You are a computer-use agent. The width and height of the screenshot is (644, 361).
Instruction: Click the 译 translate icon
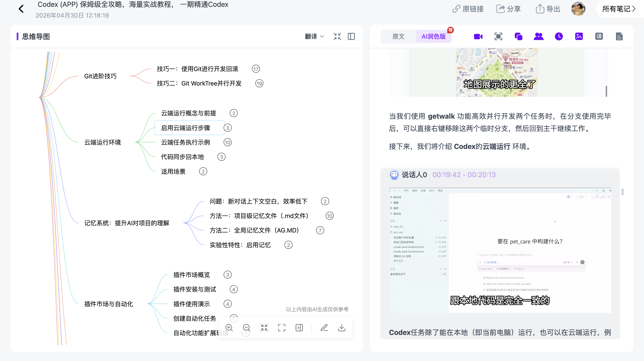599,37
